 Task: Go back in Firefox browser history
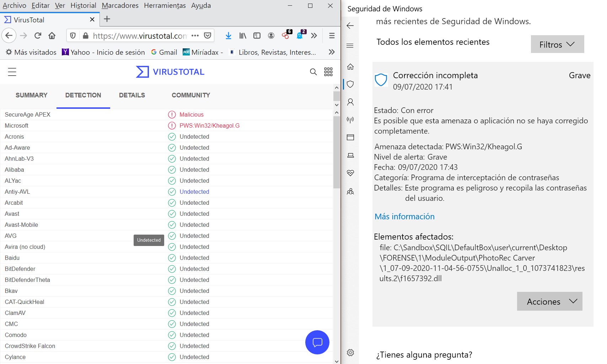(x=9, y=36)
